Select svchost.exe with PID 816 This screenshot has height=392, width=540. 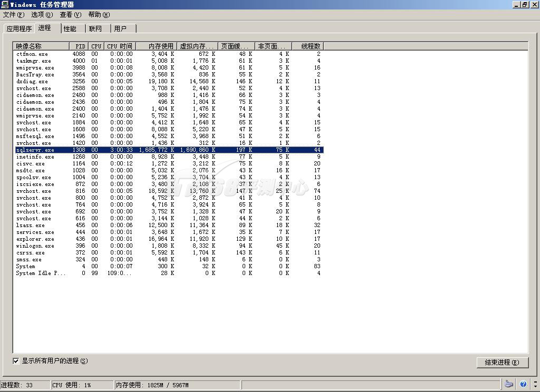(169, 191)
